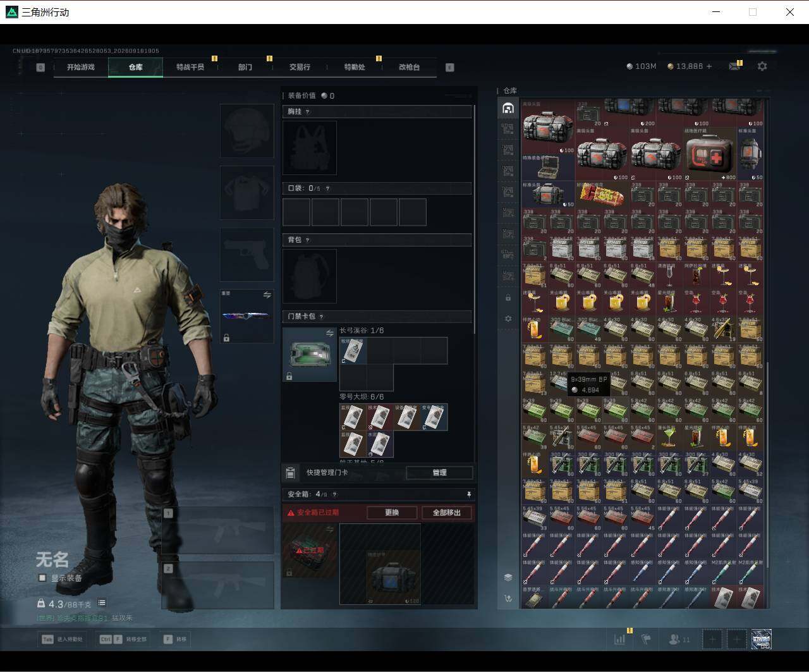The width and height of the screenshot is (809, 672).
Task: Toggle the pin icon on 安全箱 header
Action: (468, 494)
